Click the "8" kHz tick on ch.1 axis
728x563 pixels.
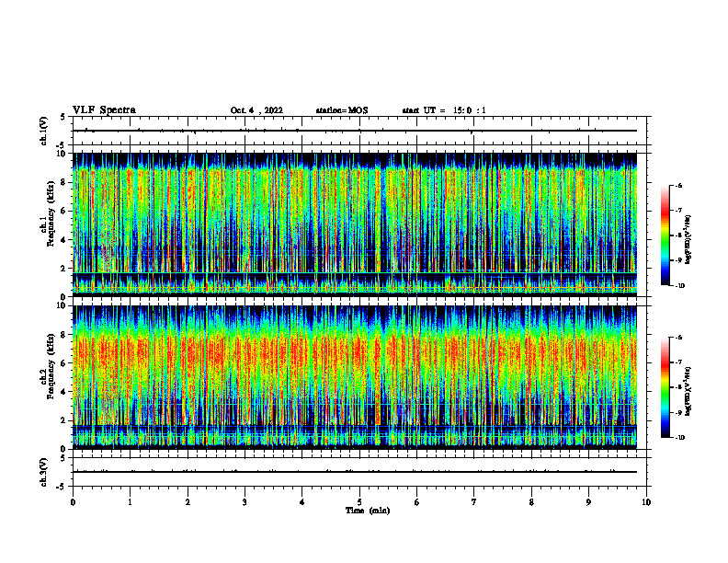[64, 182]
